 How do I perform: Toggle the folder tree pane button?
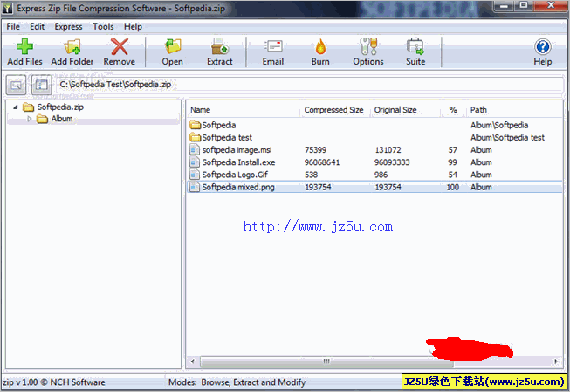[41, 85]
